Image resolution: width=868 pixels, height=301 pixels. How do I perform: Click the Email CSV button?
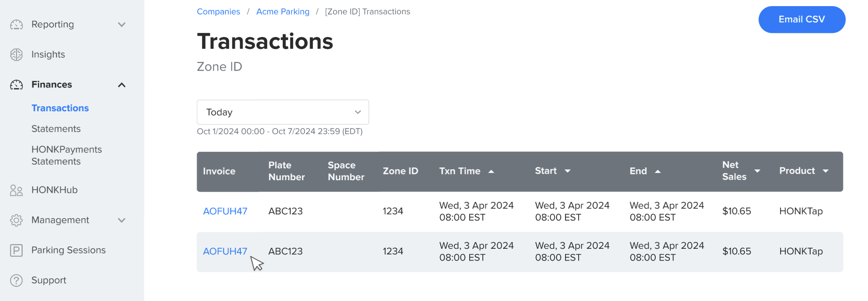pos(802,19)
